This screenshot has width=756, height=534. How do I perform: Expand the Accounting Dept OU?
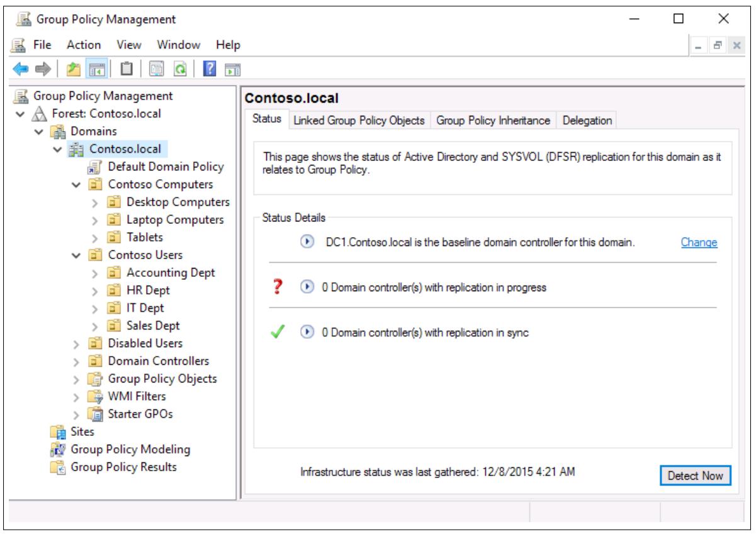(x=94, y=273)
